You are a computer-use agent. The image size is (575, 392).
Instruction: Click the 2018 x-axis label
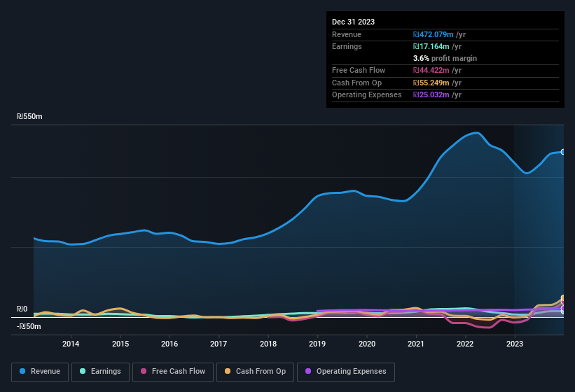(x=268, y=344)
